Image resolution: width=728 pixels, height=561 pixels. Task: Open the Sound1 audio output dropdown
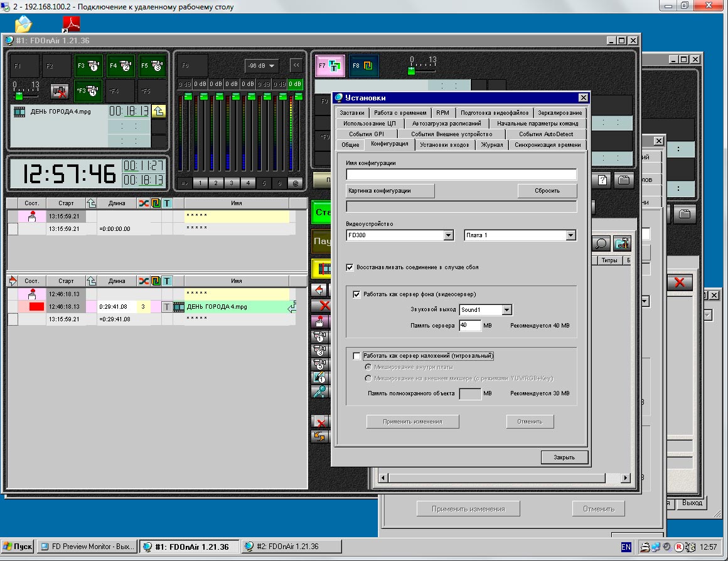(x=506, y=310)
